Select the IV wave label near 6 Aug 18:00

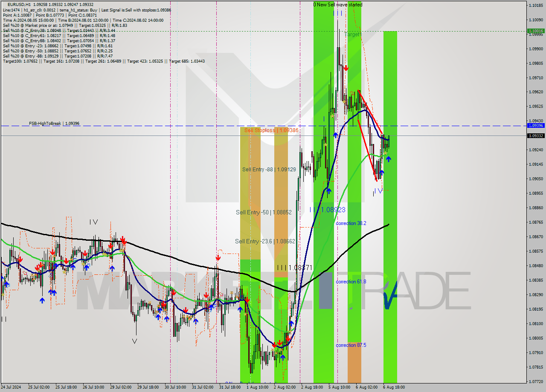(x=378, y=191)
